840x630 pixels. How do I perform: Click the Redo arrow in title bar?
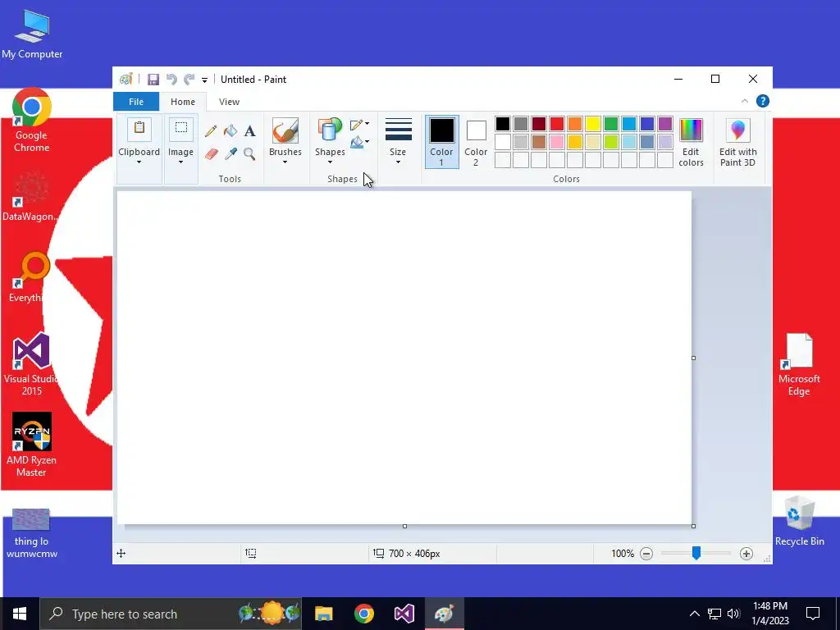[189, 80]
